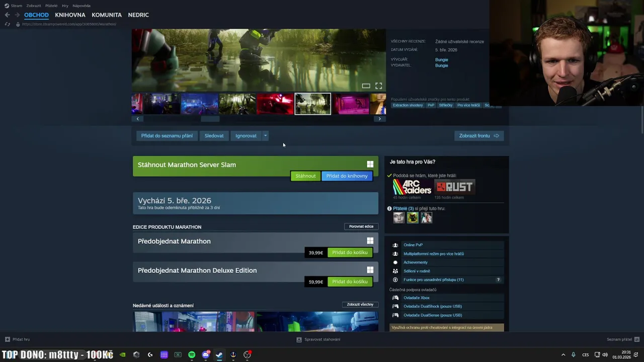This screenshot has width=644, height=362.
Task: Click the volume icon in system tray
Action: (605, 355)
